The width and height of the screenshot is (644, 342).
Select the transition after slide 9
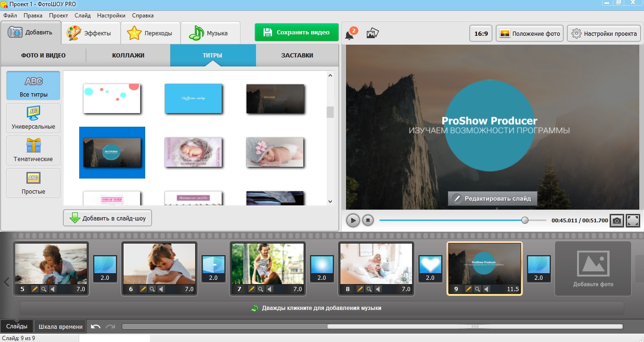coord(538,269)
